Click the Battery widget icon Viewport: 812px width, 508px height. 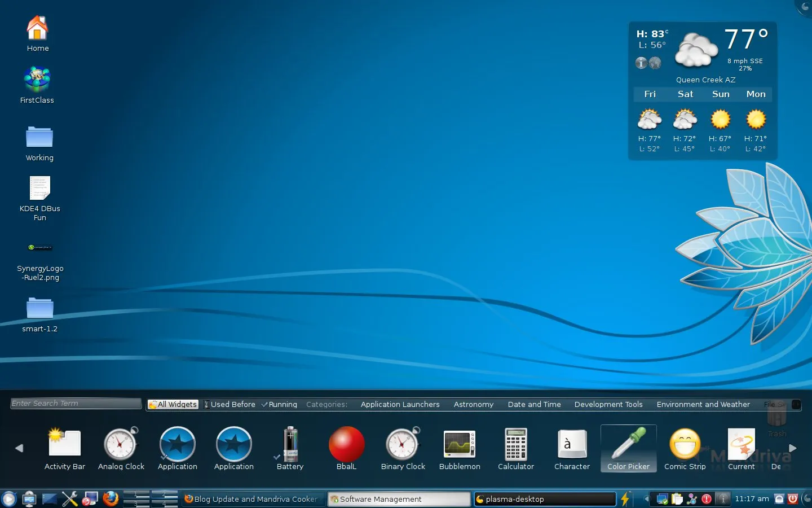[x=290, y=445]
